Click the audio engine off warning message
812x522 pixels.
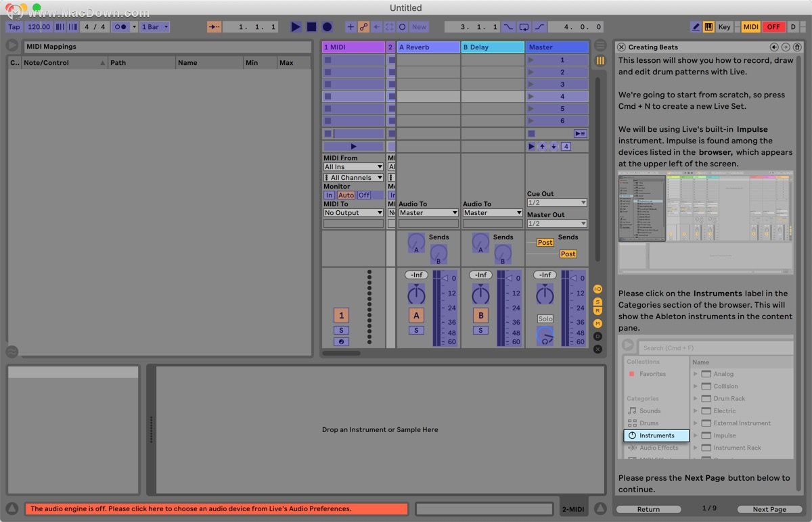pos(217,508)
